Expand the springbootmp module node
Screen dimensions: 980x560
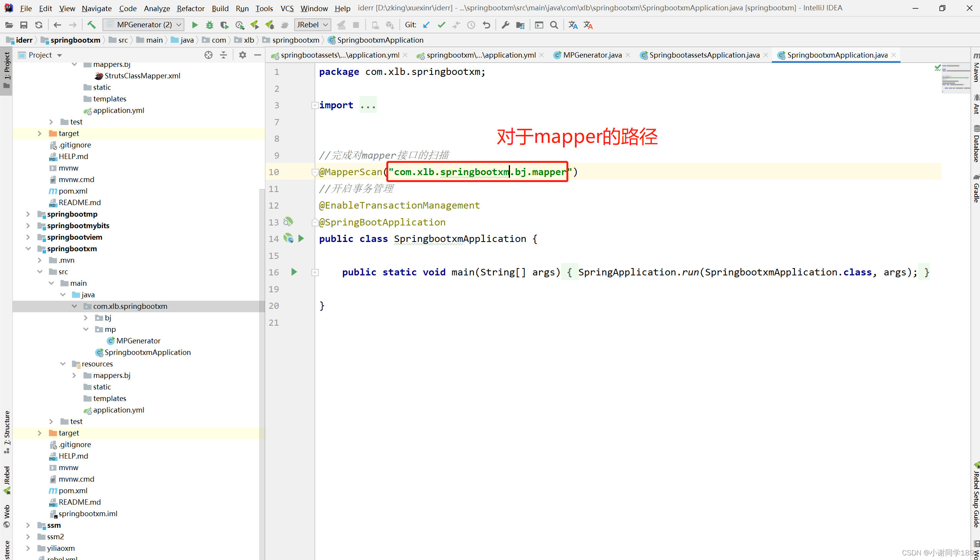click(28, 214)
